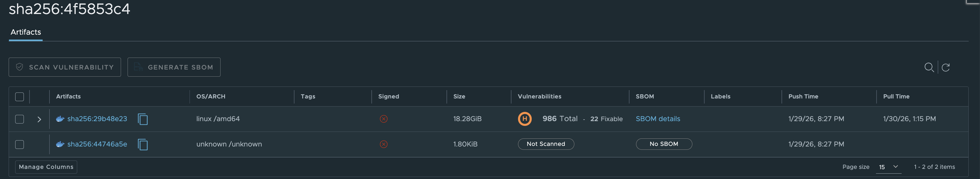Expand the sha256:29b48e23 artifact row
This screenshot has height=179, width=980.
click(x=39, y=119)
